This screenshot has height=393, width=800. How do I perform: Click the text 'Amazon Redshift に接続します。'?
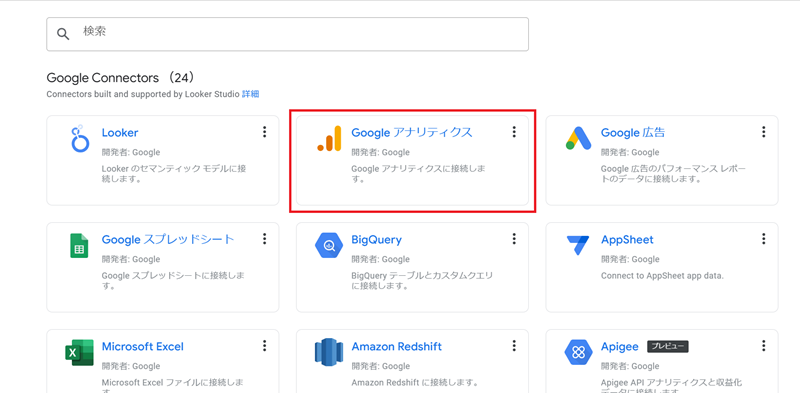[415, 382]
